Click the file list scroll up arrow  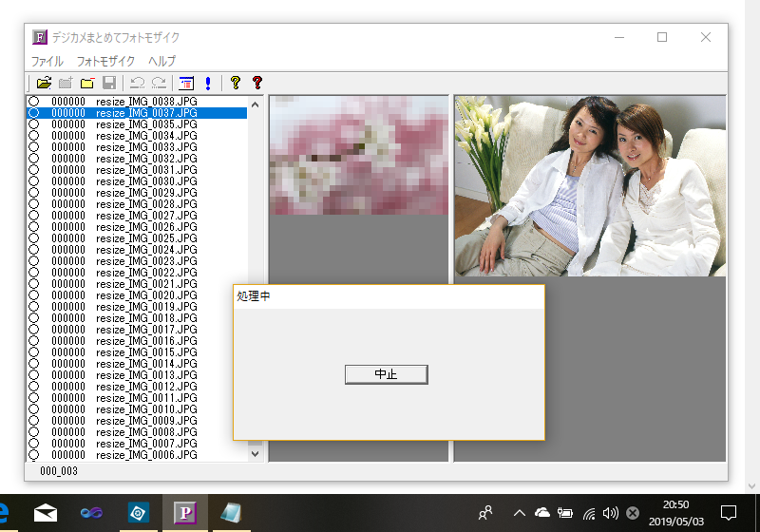tap(255, 103)
